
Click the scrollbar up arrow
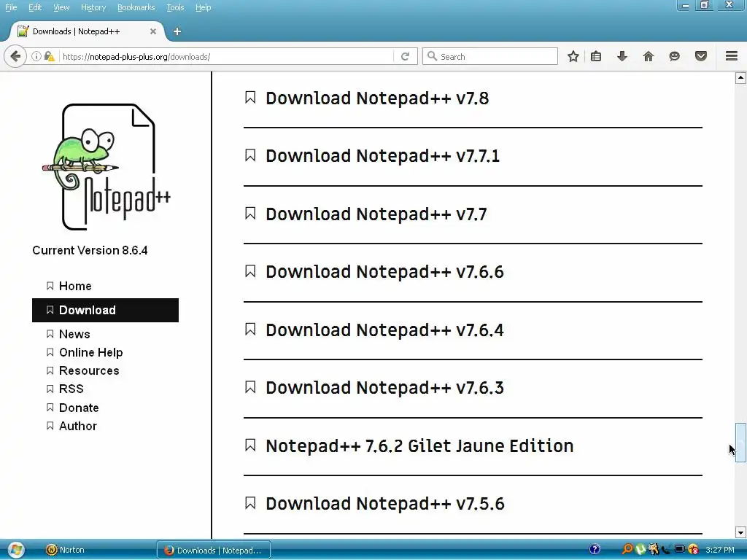pyautogui.click(x=740, y=77)
